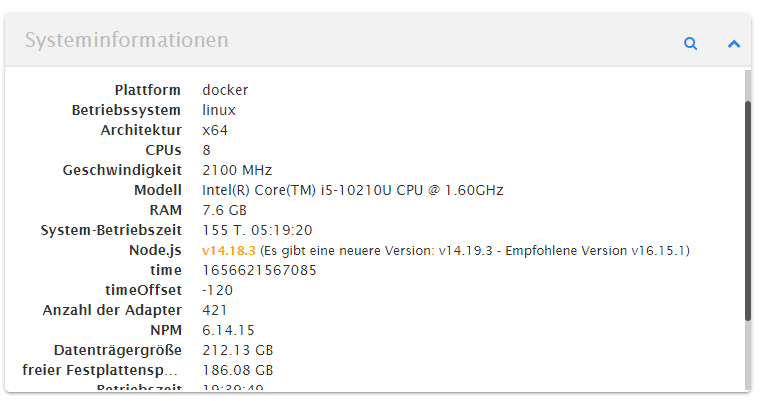762x401 pixels.
Task: Click the vertical scrollbar thumb
Action: (x=748, y=210)
